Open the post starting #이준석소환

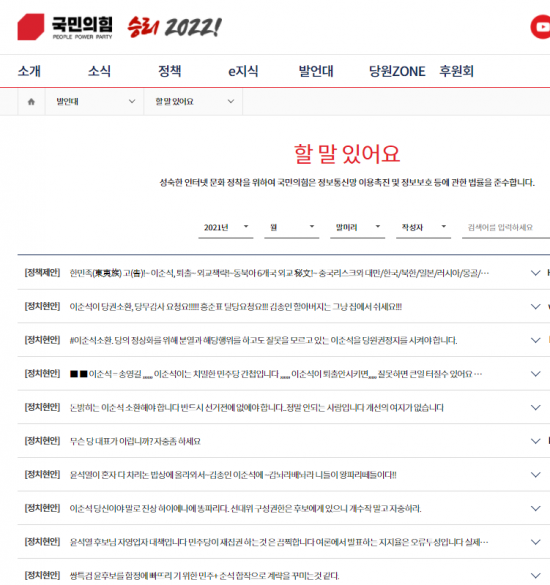[x=263, y=340]
